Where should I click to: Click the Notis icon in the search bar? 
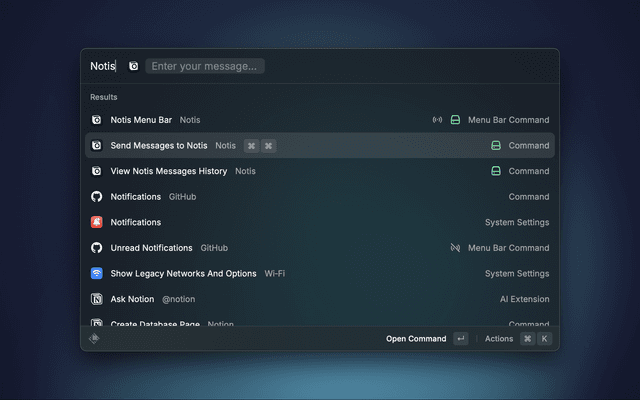coord(134,66)
